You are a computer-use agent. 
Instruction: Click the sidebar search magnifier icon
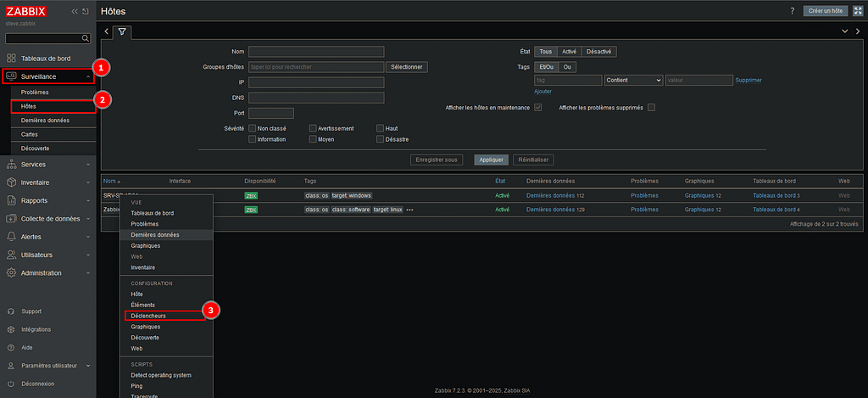tap(85, 38)
